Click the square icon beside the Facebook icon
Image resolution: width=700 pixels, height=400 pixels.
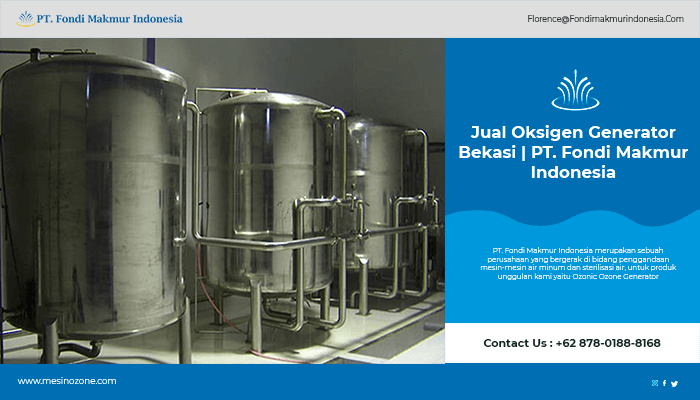pos(655,383)
